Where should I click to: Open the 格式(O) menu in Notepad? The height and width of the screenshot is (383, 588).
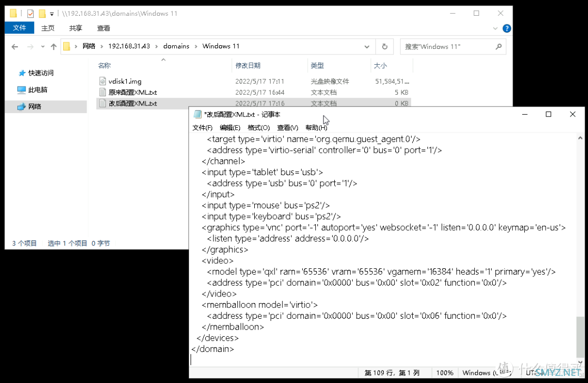coord(259,128)
